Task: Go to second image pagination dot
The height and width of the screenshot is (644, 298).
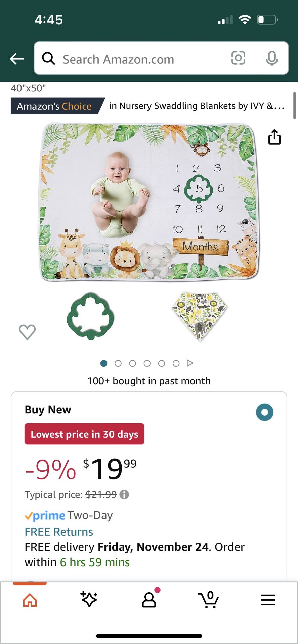Action: point(118,363)
